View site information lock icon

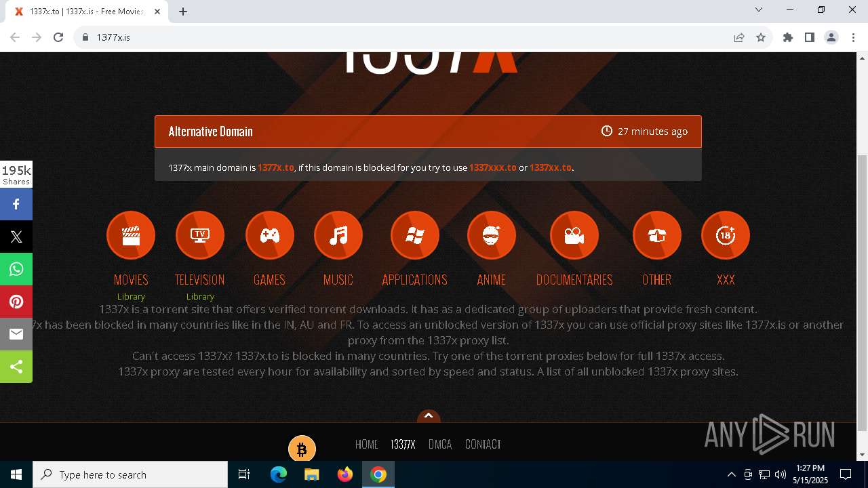pos(85,37)
